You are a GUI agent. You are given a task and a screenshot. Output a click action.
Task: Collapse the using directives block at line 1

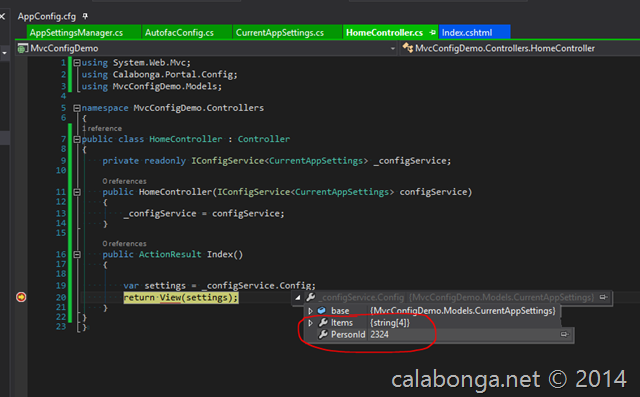(77, 63)
